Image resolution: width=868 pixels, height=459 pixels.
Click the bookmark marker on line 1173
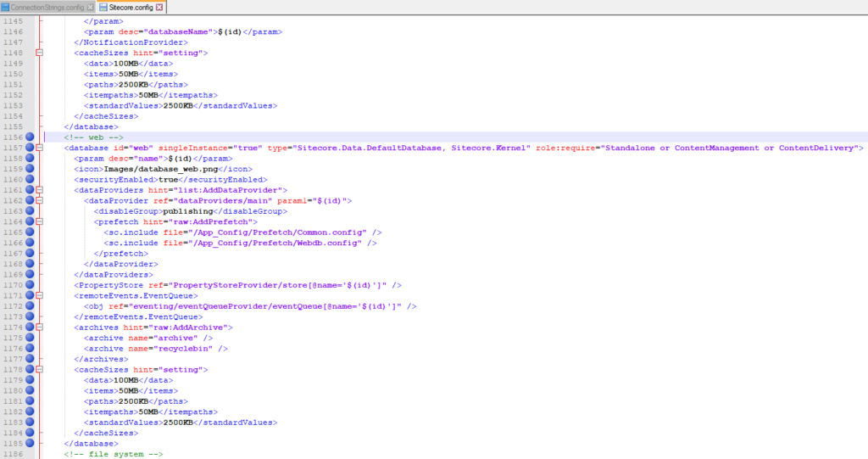click(x=30, y=316)
